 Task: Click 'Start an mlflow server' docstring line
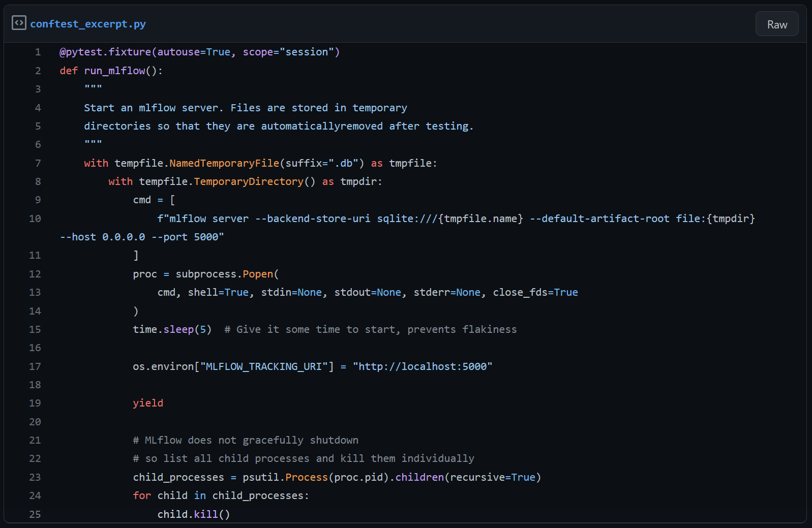coord(246,108)
